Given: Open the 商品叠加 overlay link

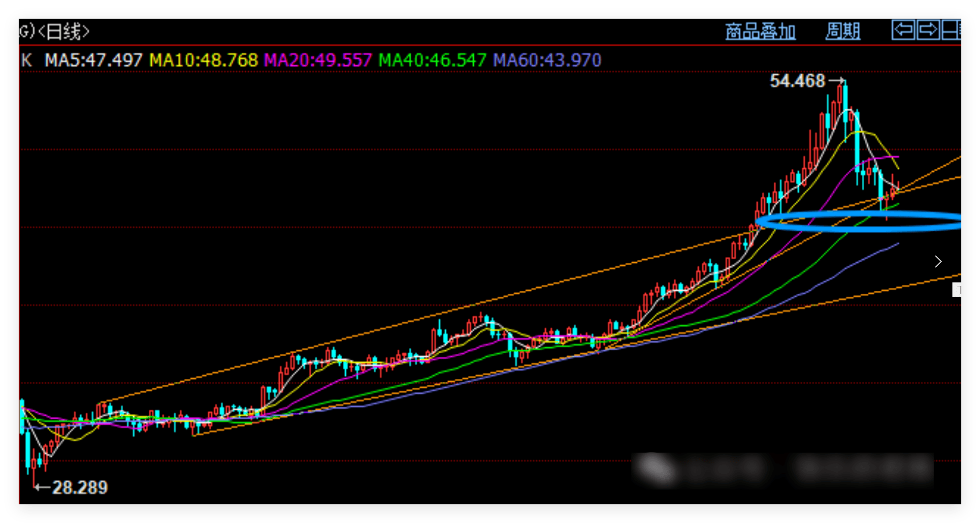Looking at the screenshot, I should click(x=760, y=31).
